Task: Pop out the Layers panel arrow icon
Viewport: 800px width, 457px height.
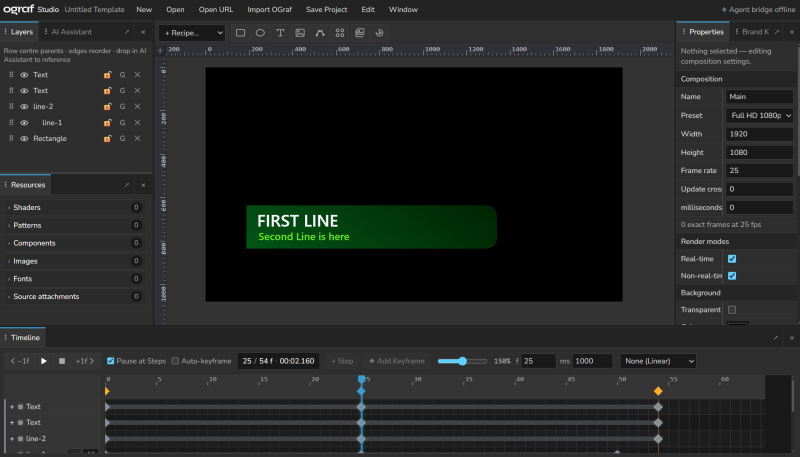Action: click(127, 32)
